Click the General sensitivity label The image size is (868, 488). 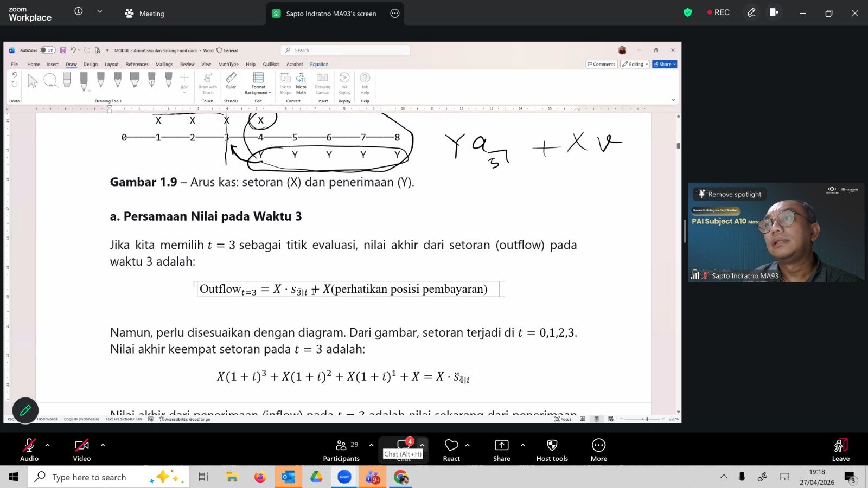(x=227, y=50)
